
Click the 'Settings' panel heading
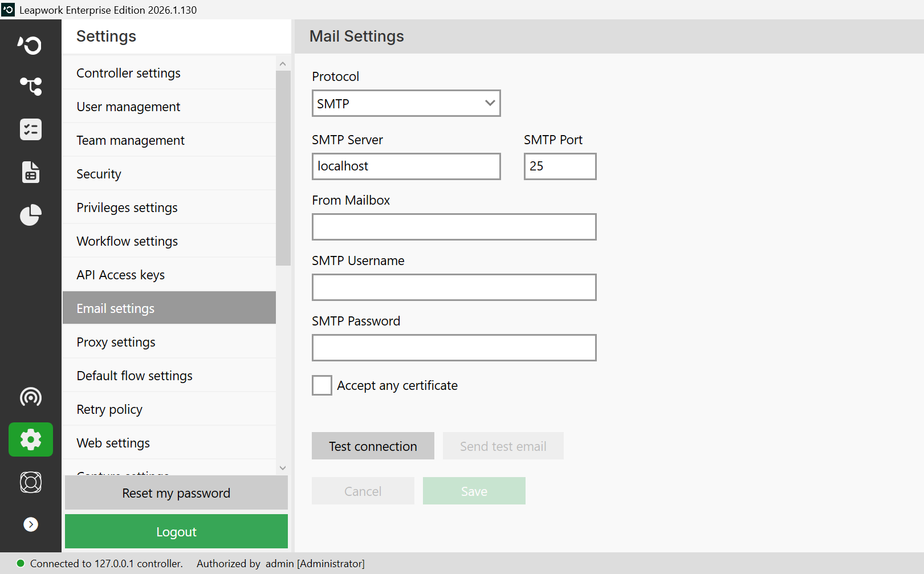point(106,36)
